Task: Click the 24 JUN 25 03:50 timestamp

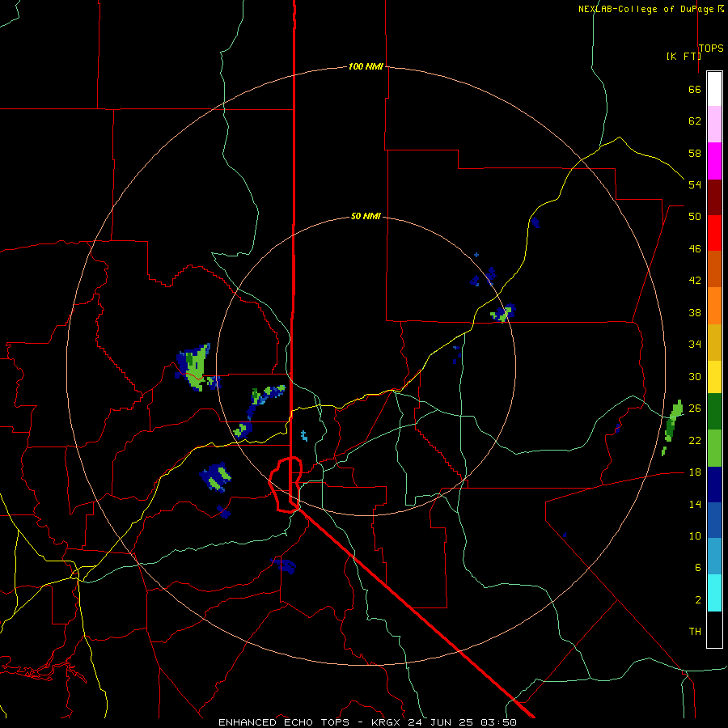Action: [462, 722]
